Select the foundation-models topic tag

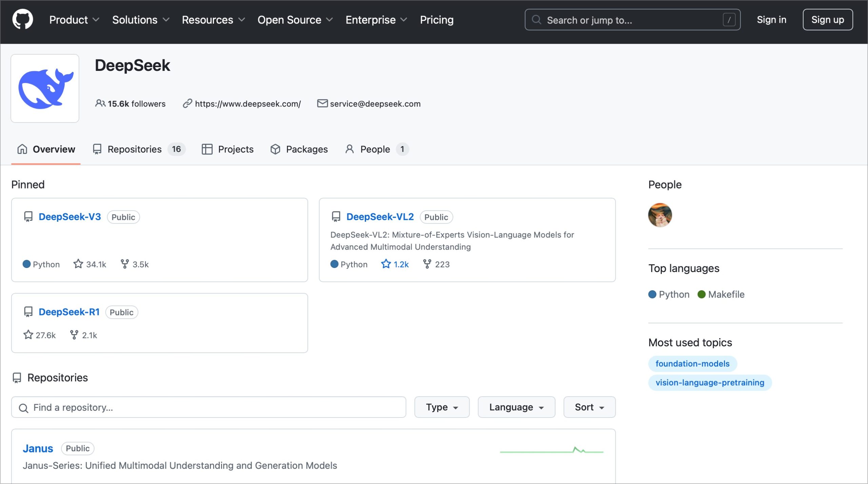[692, 364]
